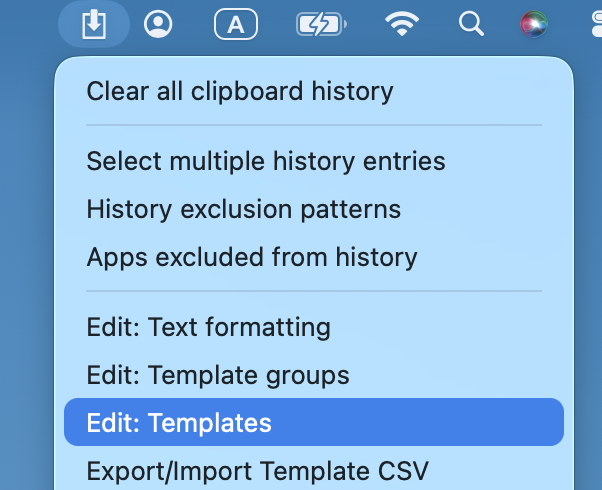Launch Siri from the menu bar
This screenshot has width=602, height=490.
point(534,25)
